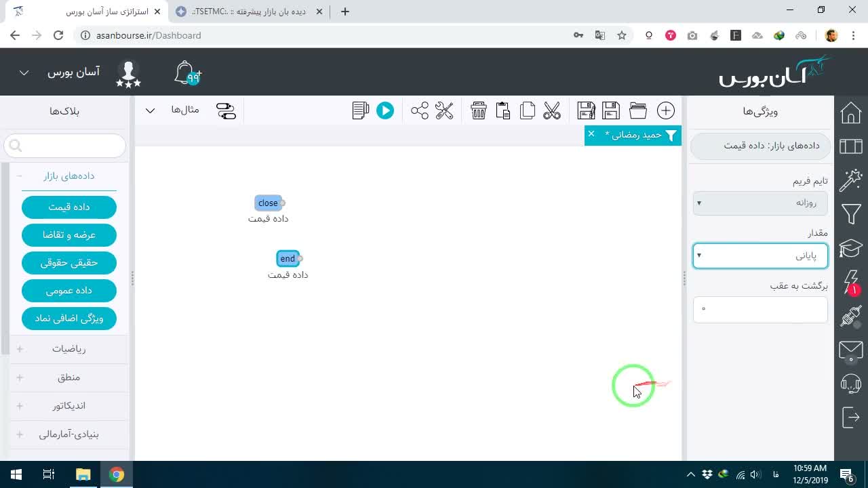Select the magic wand icon in sidebar
This screenshot has height=488, width=868.
850,180
